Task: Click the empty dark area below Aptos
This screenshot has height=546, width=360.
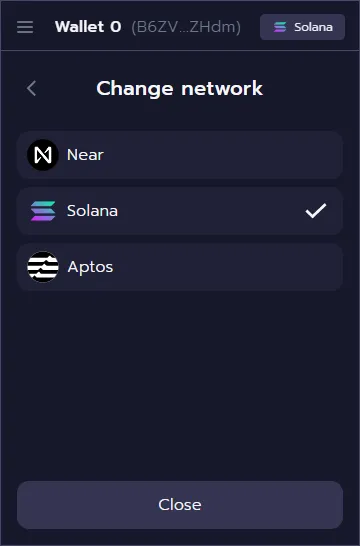Action: [180, 383]
